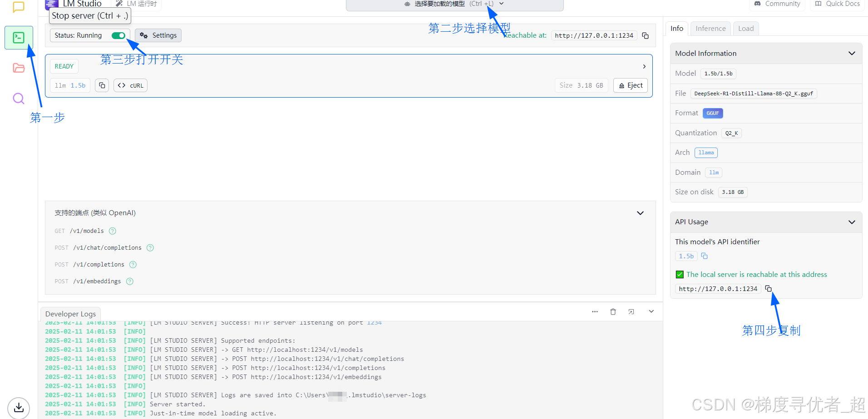
Task: Show help for POST /v1/completions endpoint
Action: pyautogui.click(x=133, y=265)
